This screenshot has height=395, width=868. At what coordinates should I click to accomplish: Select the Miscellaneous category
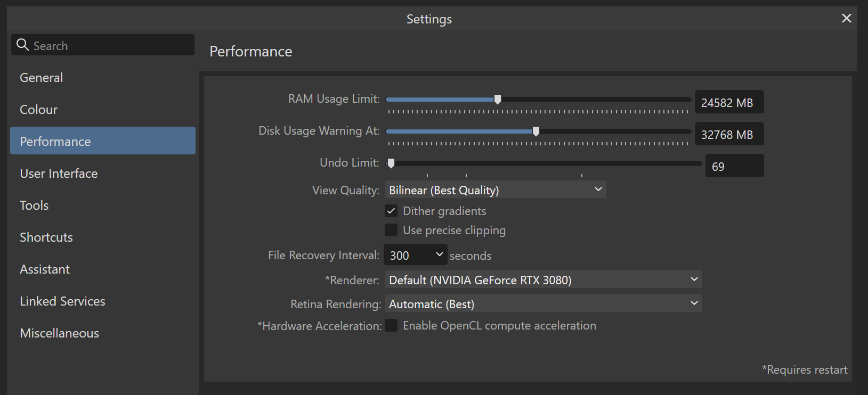click(59, 333)
